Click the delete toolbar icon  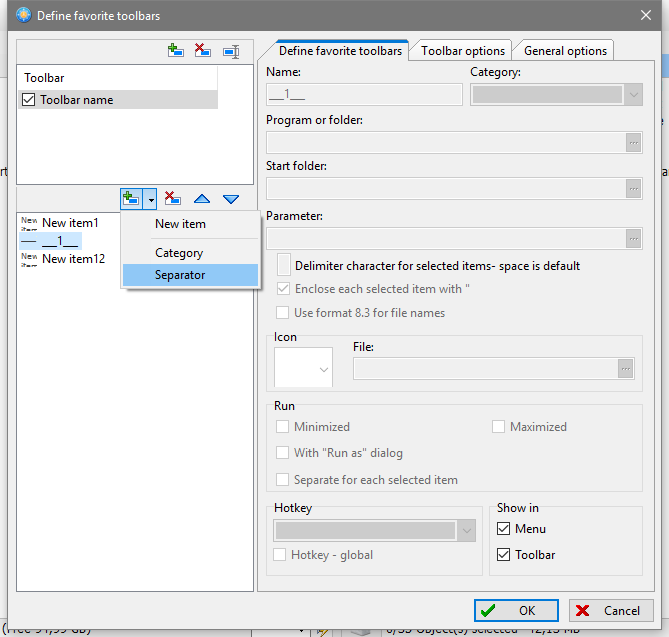click(203, 51)
